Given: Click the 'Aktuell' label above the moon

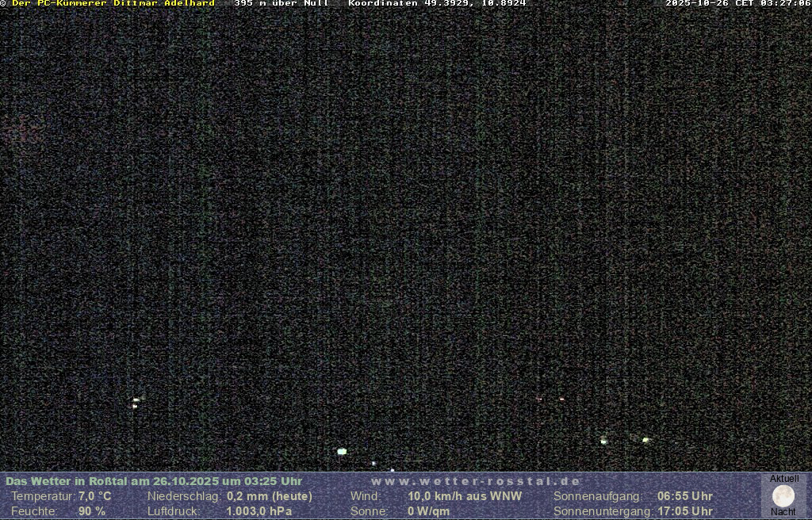Looking at the screenshot, I should point(784,479).
